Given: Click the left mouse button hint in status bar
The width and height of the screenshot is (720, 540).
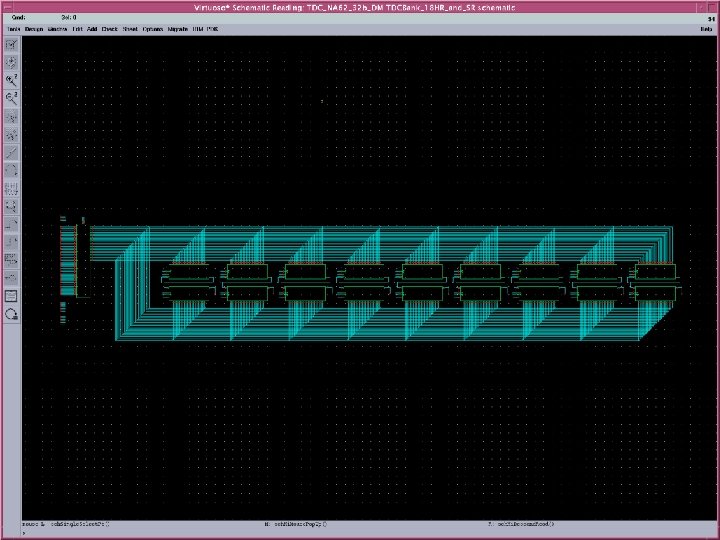Looking at the screenshot, I should tap(66, 524).
